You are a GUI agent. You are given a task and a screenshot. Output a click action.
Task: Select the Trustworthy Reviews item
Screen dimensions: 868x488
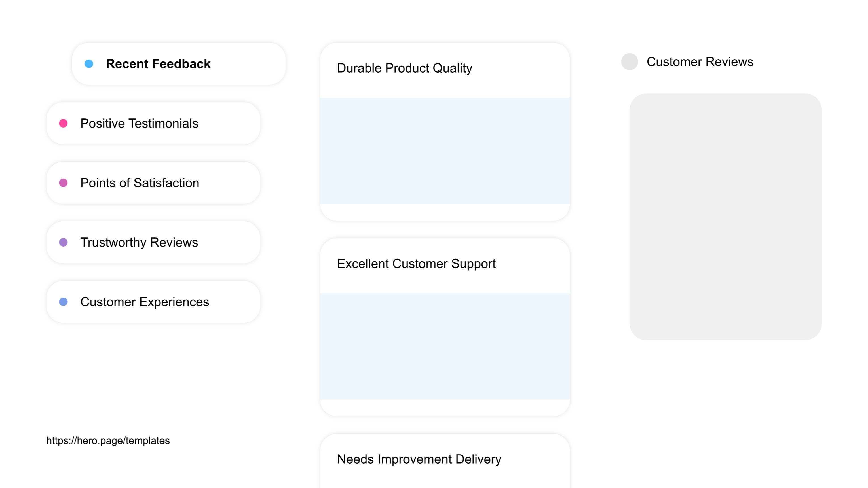[153, 243]
